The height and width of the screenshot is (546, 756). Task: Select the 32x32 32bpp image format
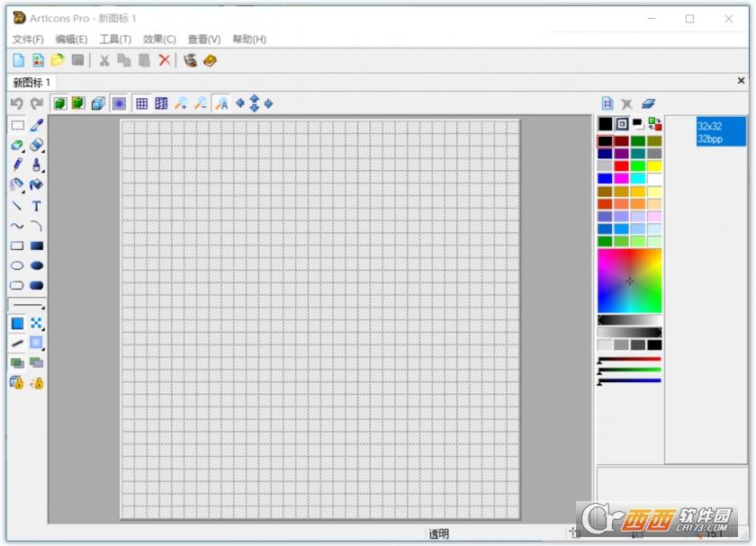coord(720,132)
